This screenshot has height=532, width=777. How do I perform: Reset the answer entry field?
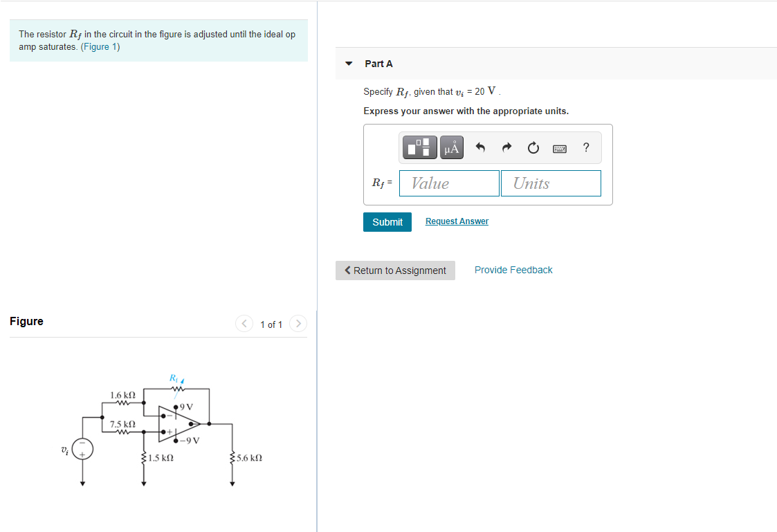click(x=533, y=147)
